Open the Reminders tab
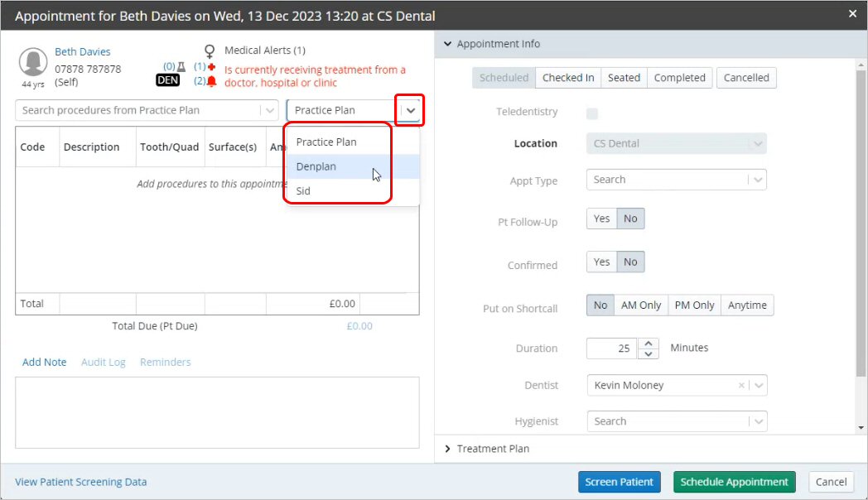The image size is (868, 500). [165, 362]
